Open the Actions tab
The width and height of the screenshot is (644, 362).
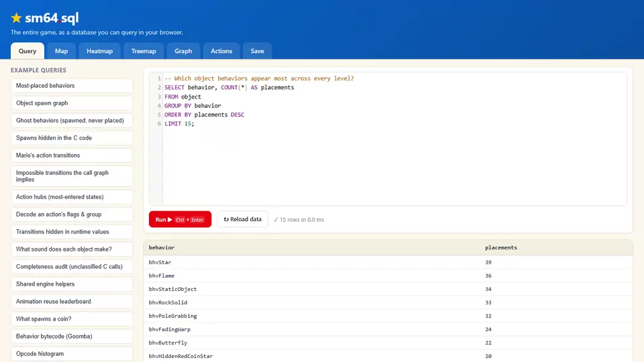point(221,51)
